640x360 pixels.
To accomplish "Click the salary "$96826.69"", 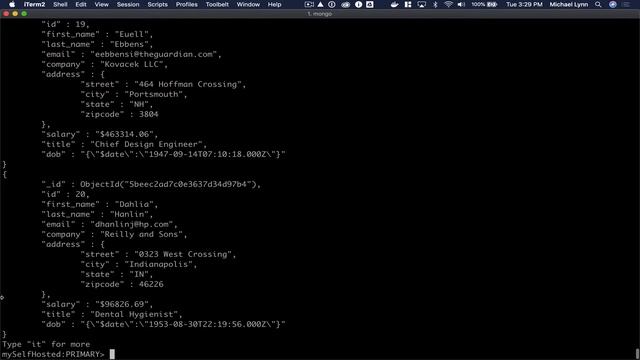I will pyautogui.click(x=122, y=304).
